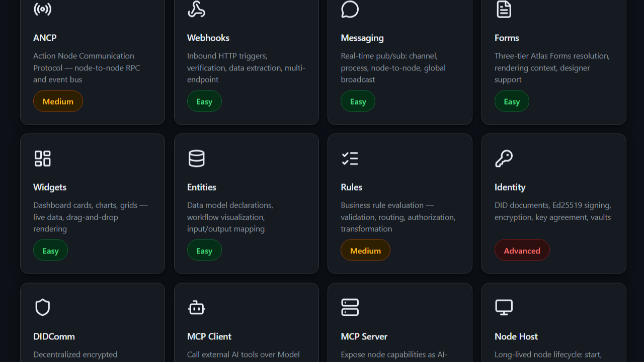This screenshot has width=644, height=362.
Task: Click the MCP Client robot icon
Action: click(196, 307)
